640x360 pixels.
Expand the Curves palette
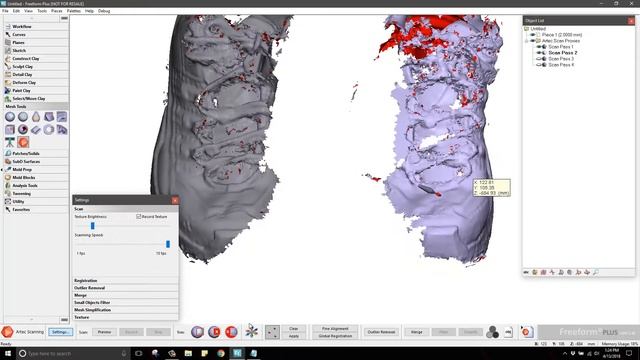click(x=36, y=35)
